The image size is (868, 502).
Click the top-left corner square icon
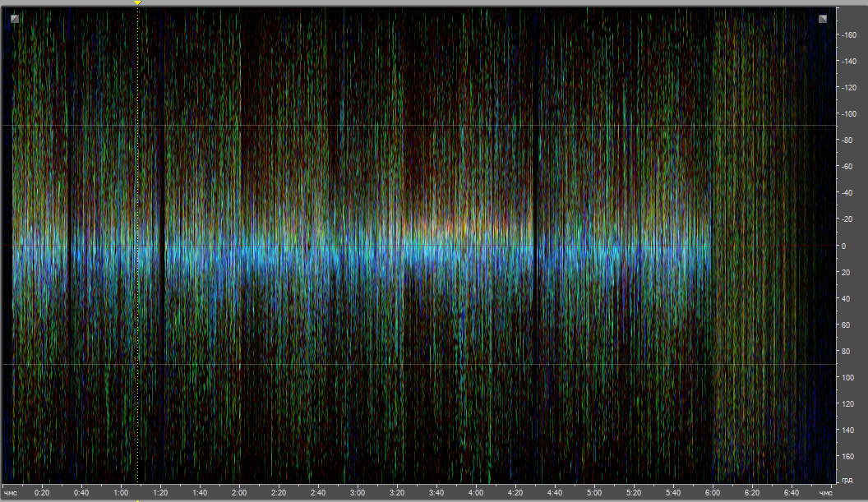(x=15, y=18)
